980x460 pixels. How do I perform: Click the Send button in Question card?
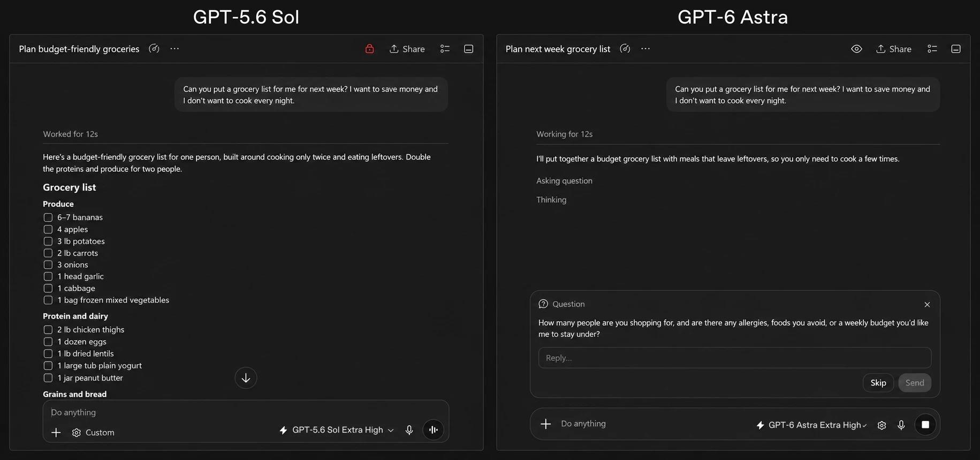(x=915, y=383)
